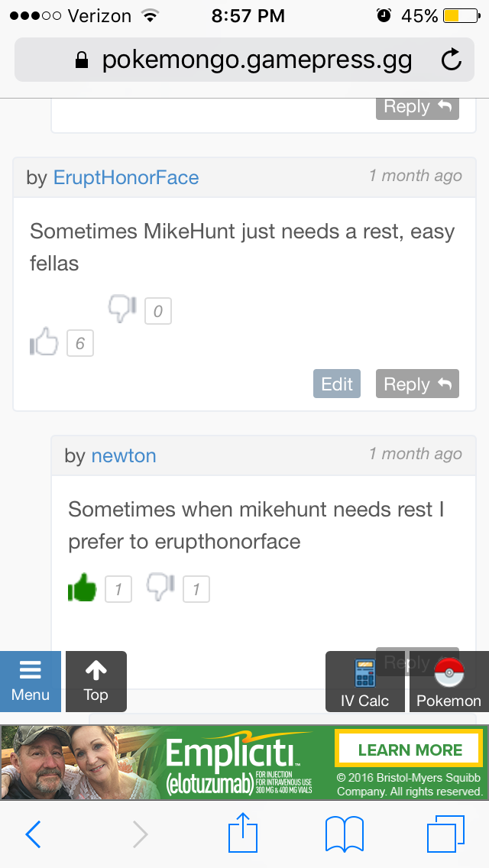489x868 pixels.
Task: Open the blue Menu hamburger button
Action: click(x=31, y=682)
